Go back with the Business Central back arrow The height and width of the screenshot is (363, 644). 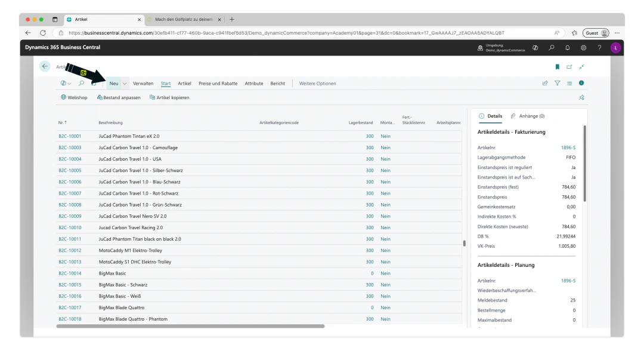pos(45,66)
